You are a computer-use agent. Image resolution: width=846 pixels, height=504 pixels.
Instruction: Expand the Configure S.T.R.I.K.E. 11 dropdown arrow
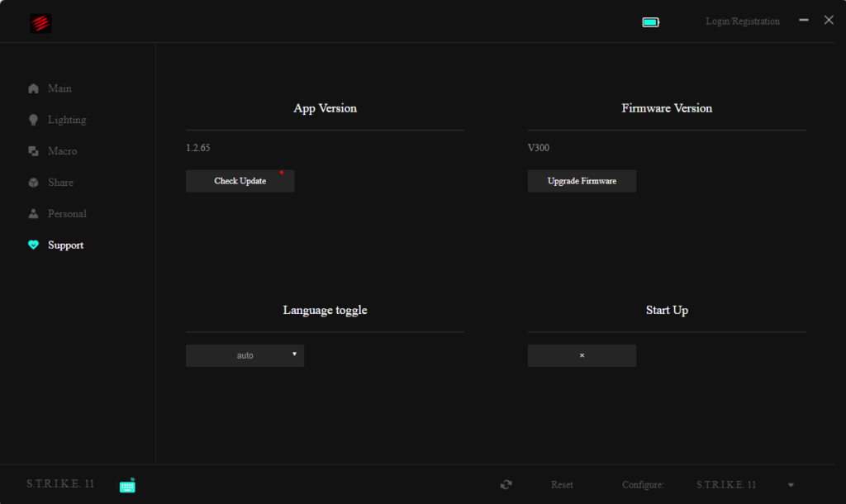(x=791, y=485)
